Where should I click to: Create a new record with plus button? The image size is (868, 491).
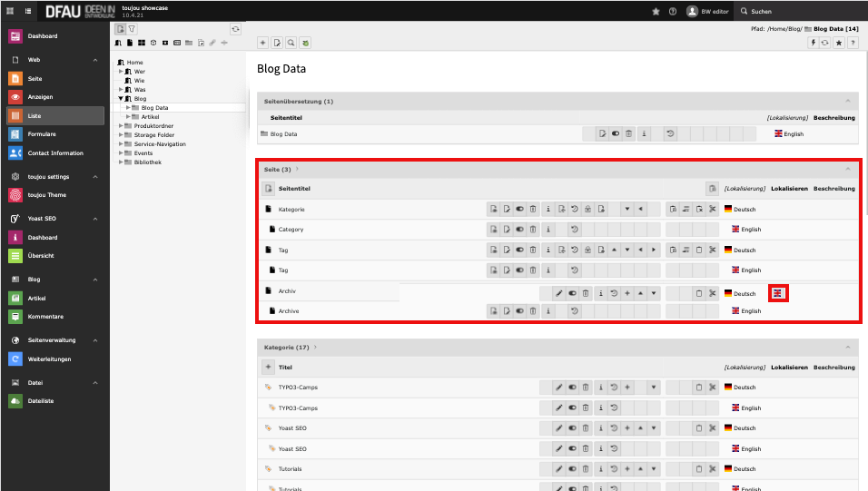[x=262, y=43]
